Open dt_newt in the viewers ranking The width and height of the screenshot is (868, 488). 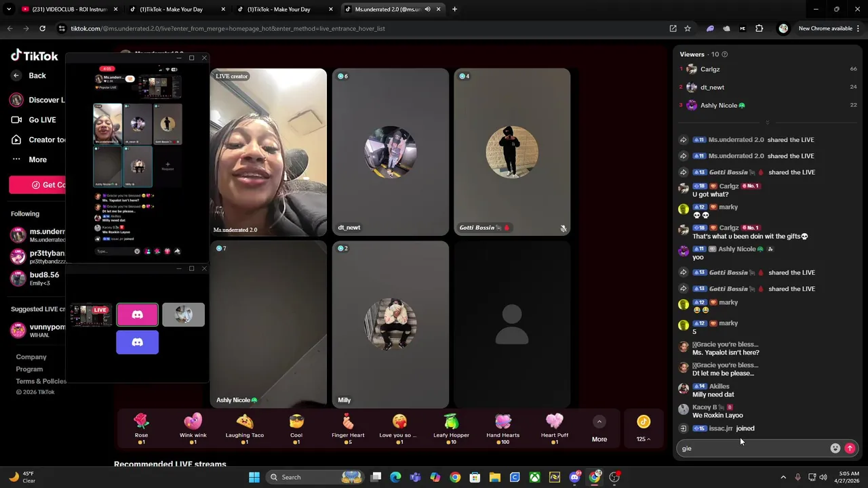pyautogui.click(x=768, y=87)
